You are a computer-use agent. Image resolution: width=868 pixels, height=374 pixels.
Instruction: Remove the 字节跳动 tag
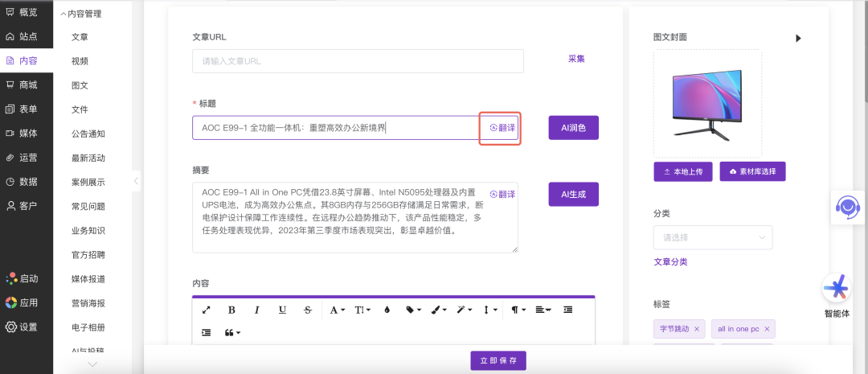(x=696, y=329)
